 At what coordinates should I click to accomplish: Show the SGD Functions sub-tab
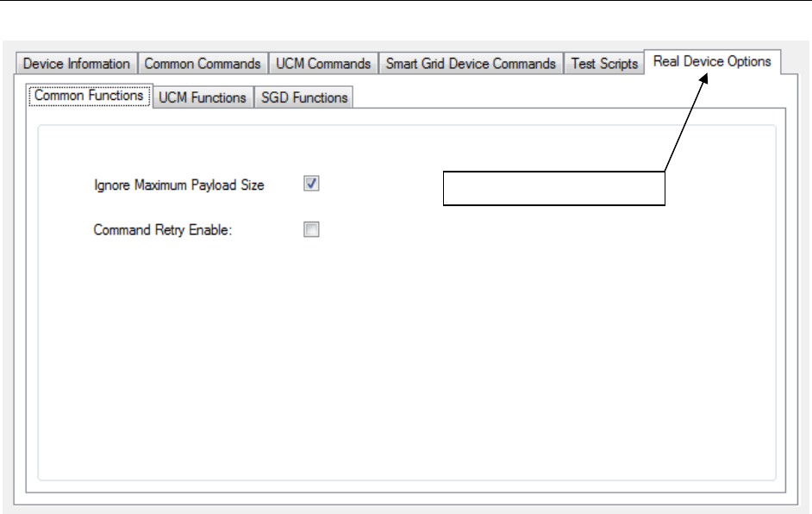pos(304,97)
